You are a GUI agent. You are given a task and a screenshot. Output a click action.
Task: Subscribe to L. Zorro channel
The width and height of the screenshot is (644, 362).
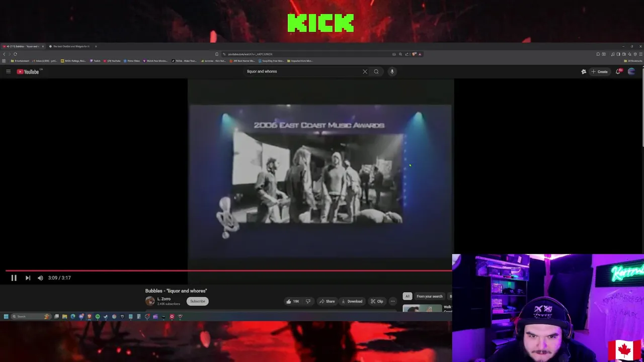(198, 301)
